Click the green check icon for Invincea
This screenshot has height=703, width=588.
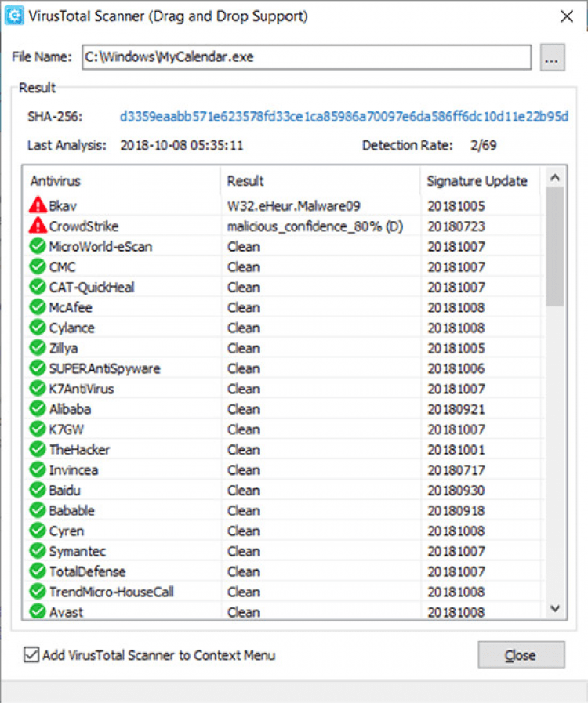point(38,469)
